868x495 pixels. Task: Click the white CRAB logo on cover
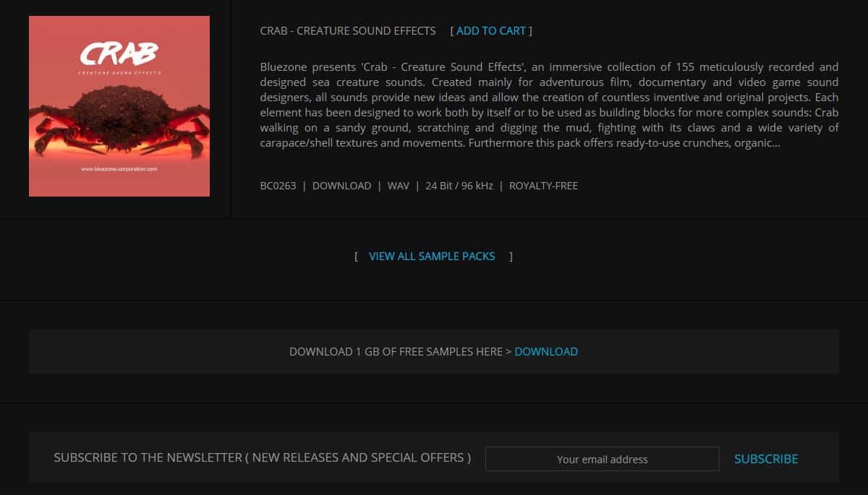click(x=119, y=54)
